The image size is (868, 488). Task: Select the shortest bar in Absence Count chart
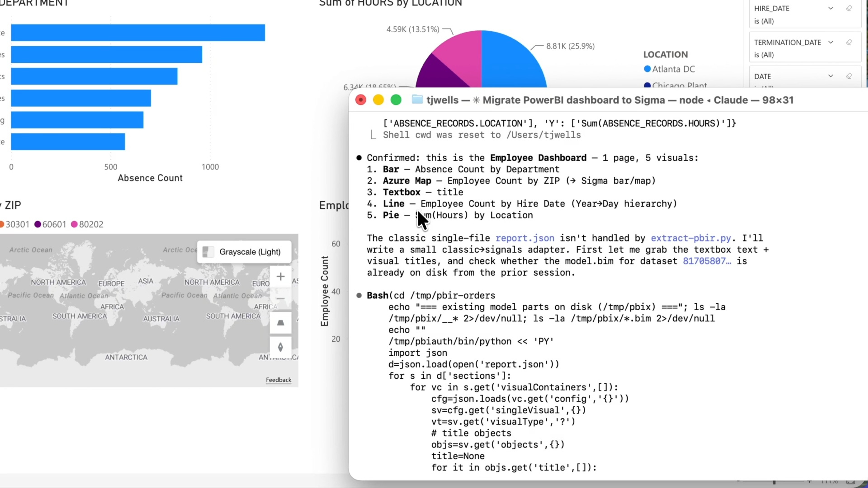coord(68,142)
